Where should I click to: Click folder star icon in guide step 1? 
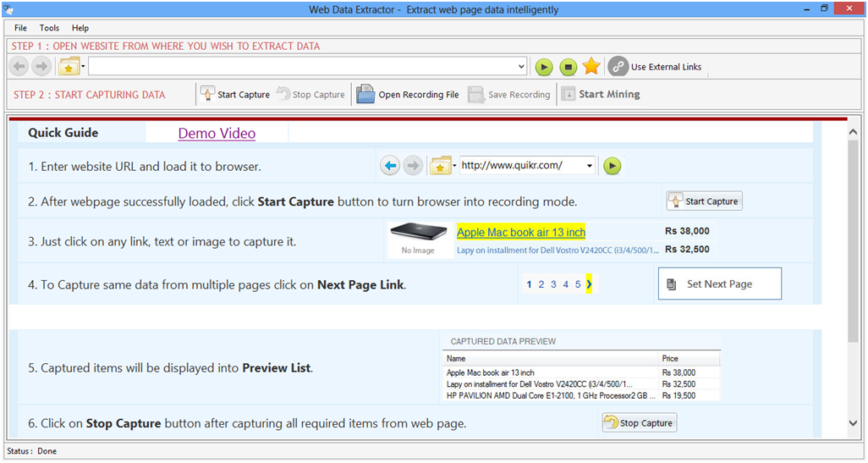tap(441, 166)
